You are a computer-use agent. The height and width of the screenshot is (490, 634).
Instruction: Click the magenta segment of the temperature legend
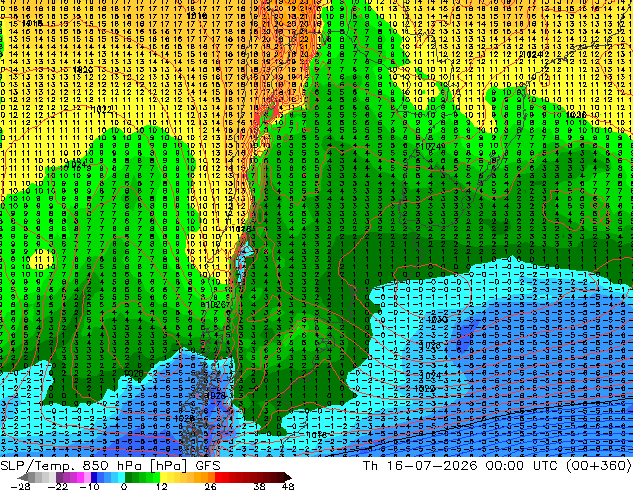pyautogui.click(x=80, y=477)
